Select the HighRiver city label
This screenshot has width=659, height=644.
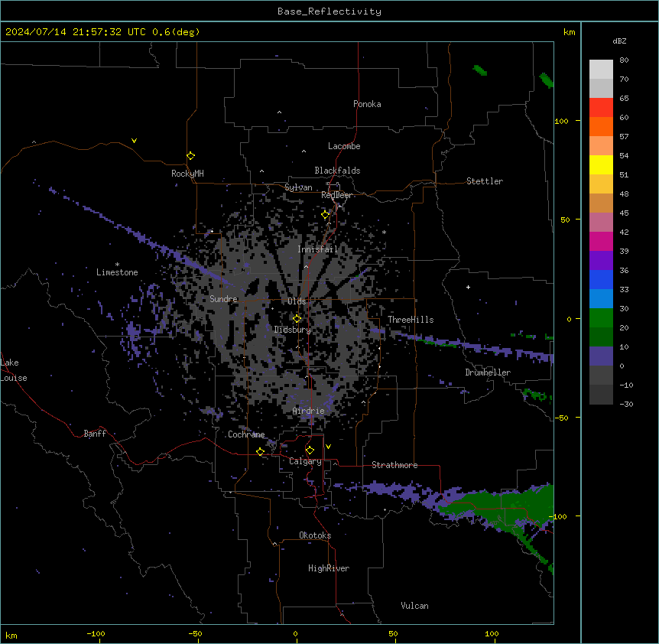(x=329, y=568)
